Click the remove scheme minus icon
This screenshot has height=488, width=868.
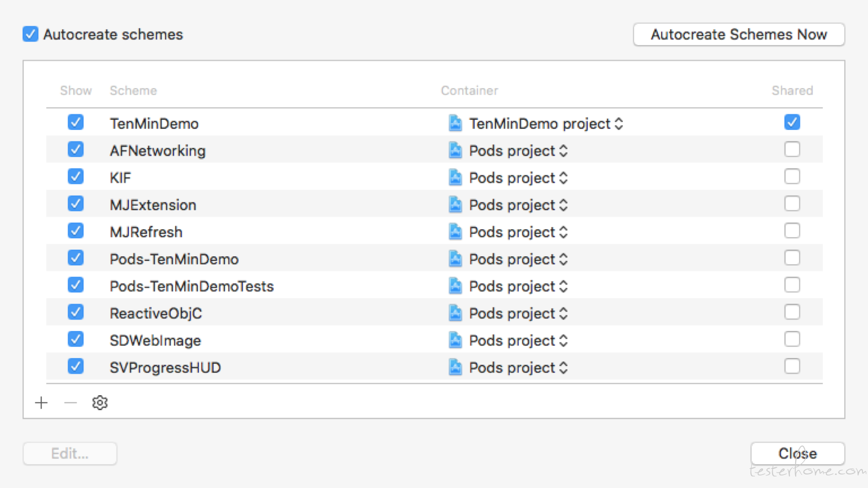[71, 403]
